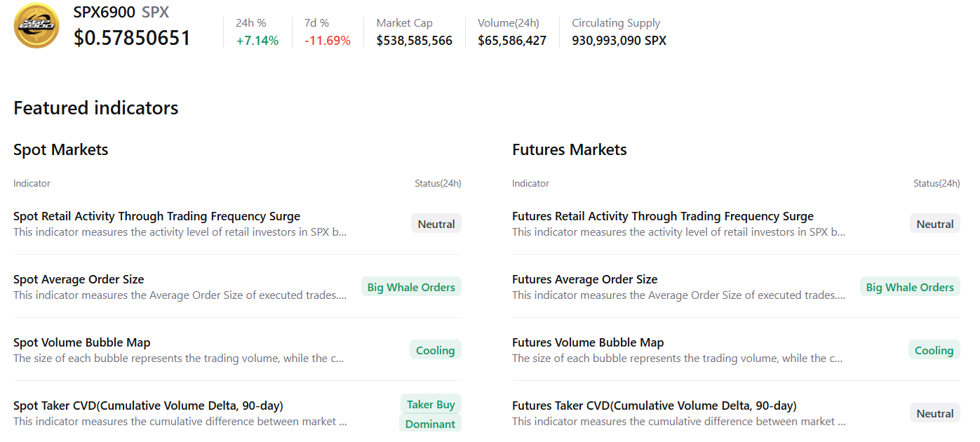This screenshot has height=442, width=980.
Task: Click Big Whale Orders badge under Futures Markets
Action: click(909, 287)
